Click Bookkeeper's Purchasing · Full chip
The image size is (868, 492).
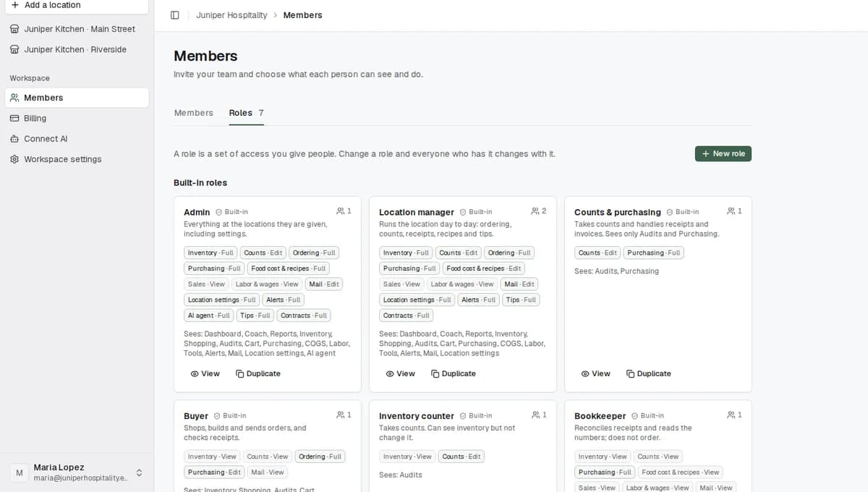(605, 472)
